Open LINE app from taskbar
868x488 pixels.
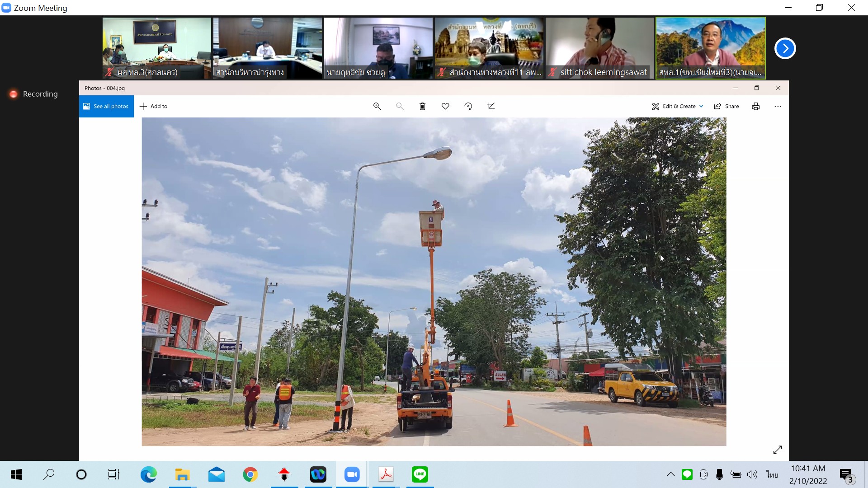tap(420, 474)
